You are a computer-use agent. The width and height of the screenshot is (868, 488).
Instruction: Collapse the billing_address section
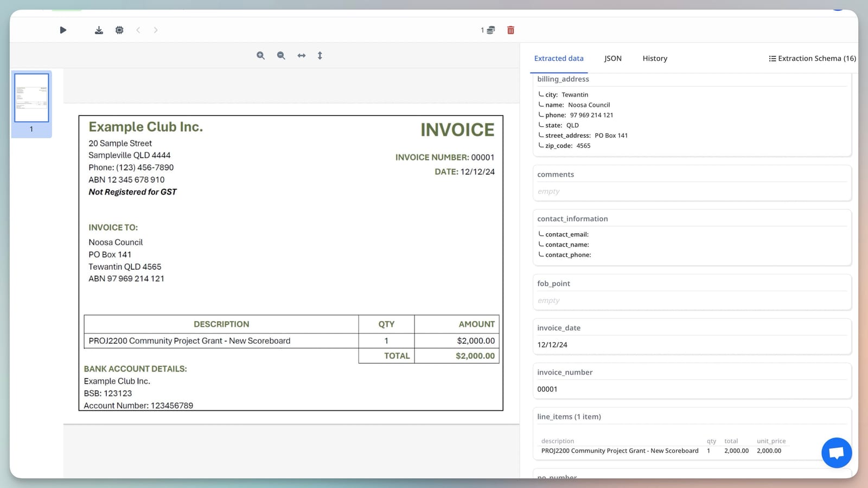[563, 79]
